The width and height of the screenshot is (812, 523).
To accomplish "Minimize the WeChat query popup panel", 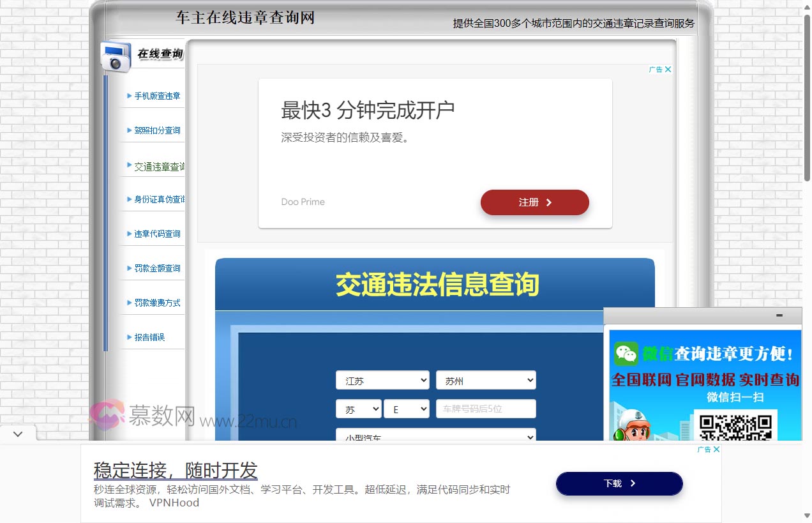I will tap(778, 315).
